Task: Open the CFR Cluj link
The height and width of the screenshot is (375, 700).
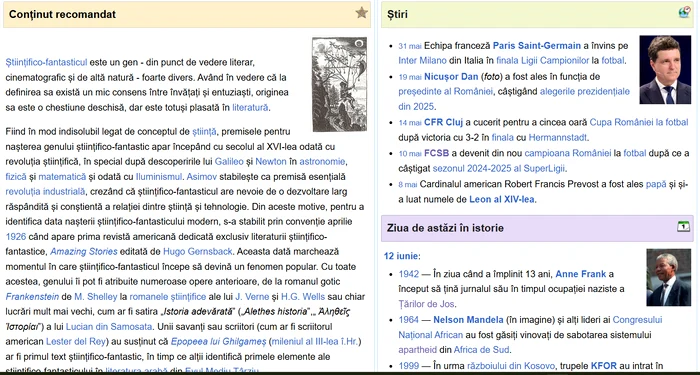Action: click(x=443, y=122)
